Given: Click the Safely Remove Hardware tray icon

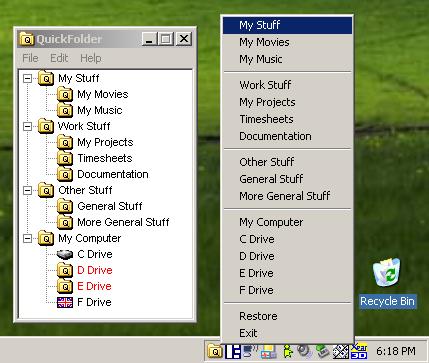Looking at the screenshot, I should pyautogui.click(x=322, y=351).
